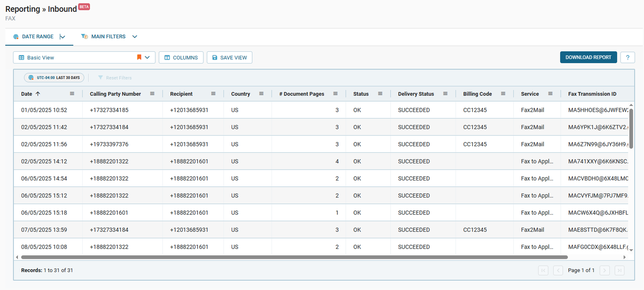Open the Date Range tab
Viewport: 644px width, 290px height.
39,37
